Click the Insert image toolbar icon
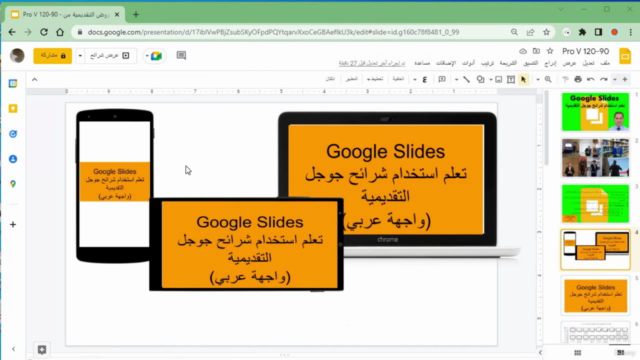Screen dimensions: 640x360 click(x=498, y=80)
